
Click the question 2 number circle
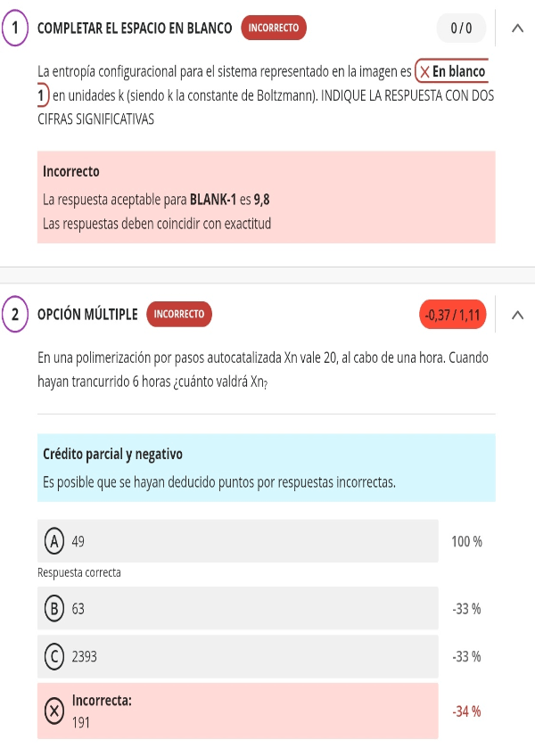point(15,314)
